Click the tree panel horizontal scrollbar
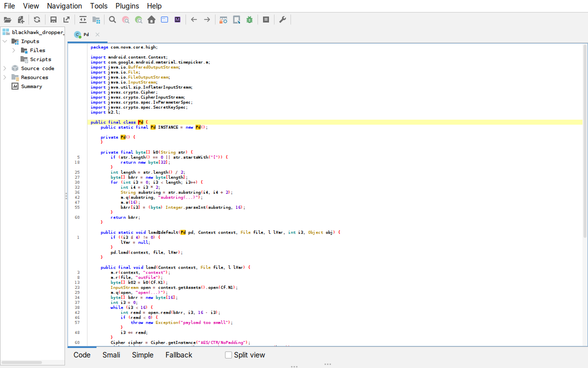 [x=22, y=362]
